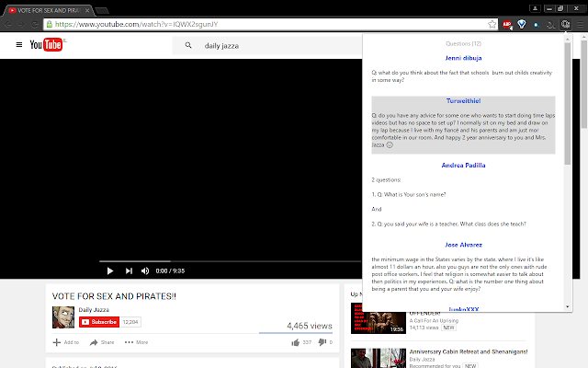
Task: Open the Anniversary Cabin Retreat video thumbnail
Action: (x=379, y=358)
